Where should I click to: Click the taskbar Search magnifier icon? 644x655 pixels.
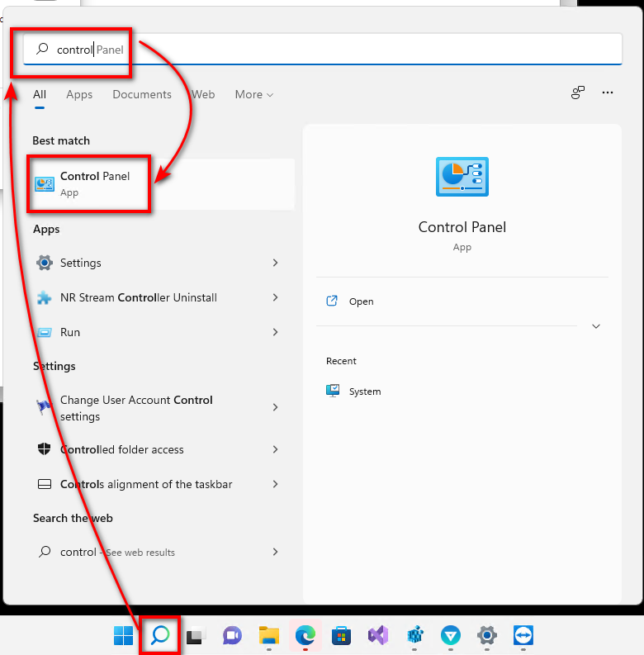tap(160, 635)
